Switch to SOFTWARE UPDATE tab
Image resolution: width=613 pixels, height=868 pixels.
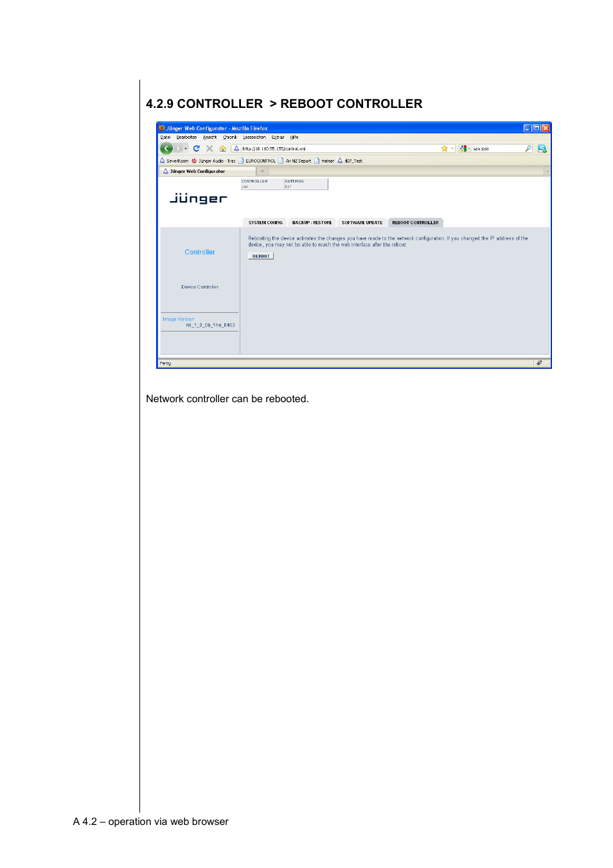[362, 222]
